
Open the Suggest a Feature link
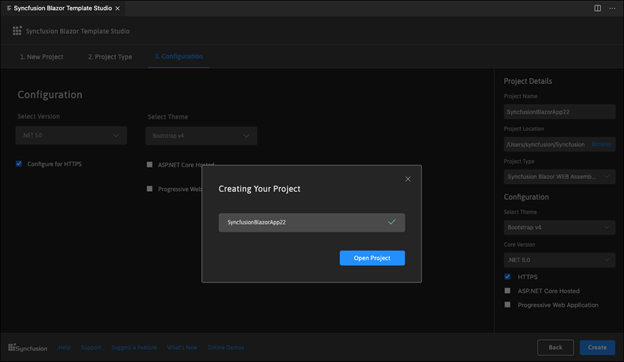[134, 347]
